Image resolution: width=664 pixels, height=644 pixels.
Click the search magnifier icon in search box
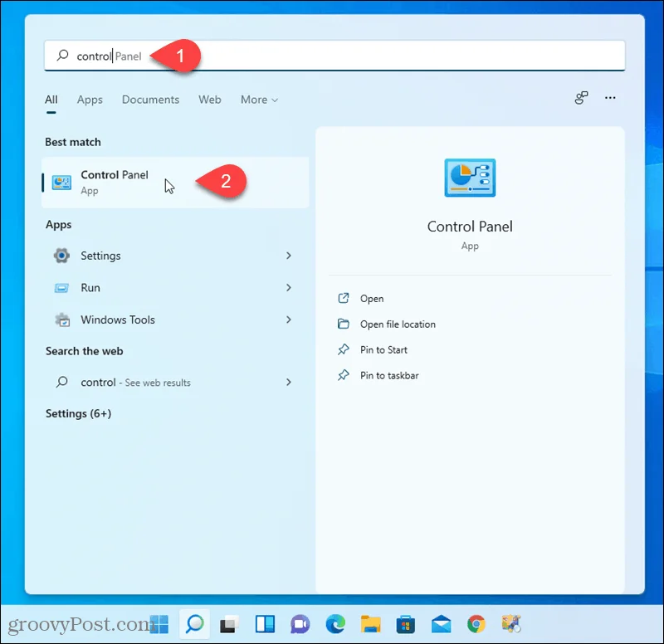[x=63, y=55]
